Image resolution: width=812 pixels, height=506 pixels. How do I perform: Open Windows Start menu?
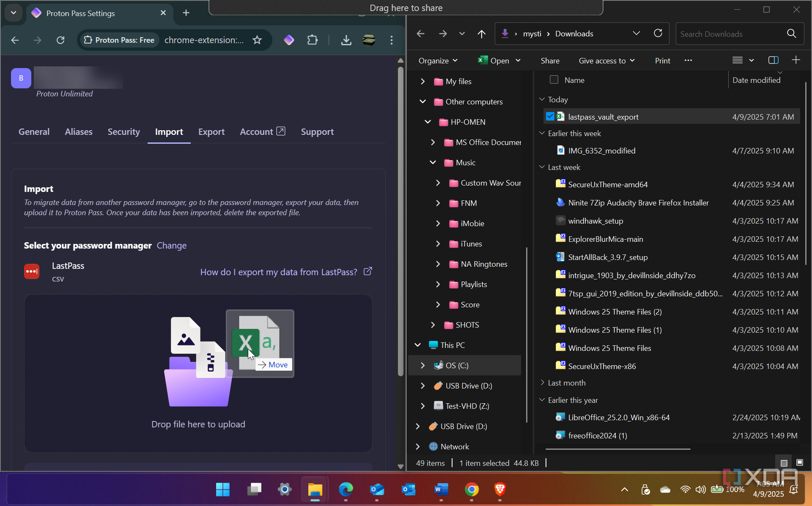[223, 490]
